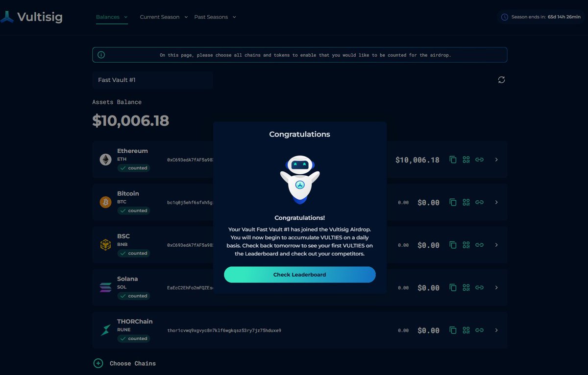Expand the Past Seasons dropdown chevron
The width and height of the screenshot is (588, 375).
(x=234, y=17)
